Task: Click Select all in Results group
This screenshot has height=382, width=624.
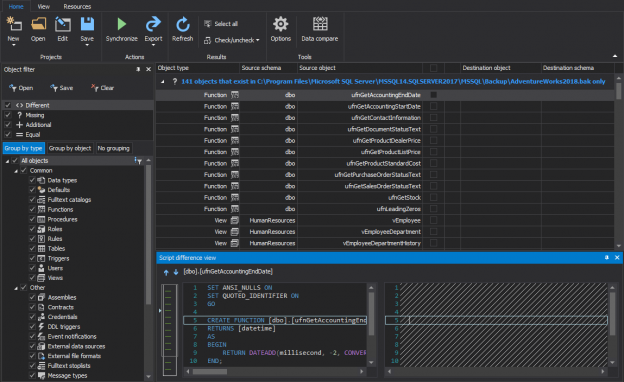Action: pos(221,24)
